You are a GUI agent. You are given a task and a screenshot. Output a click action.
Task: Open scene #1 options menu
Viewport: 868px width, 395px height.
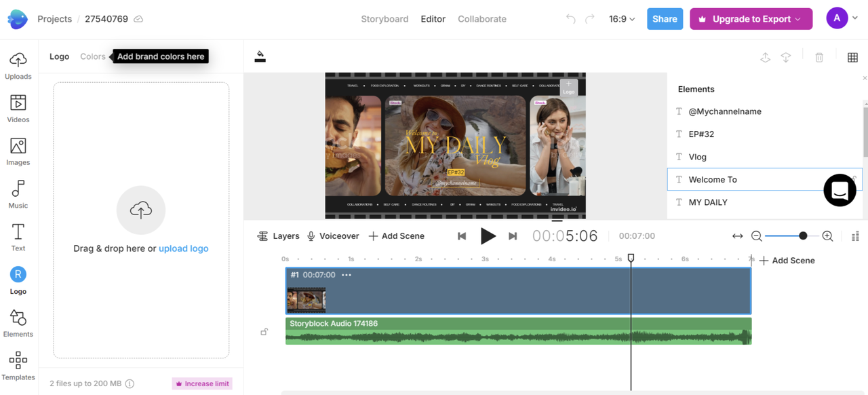[x=347, y=275]
